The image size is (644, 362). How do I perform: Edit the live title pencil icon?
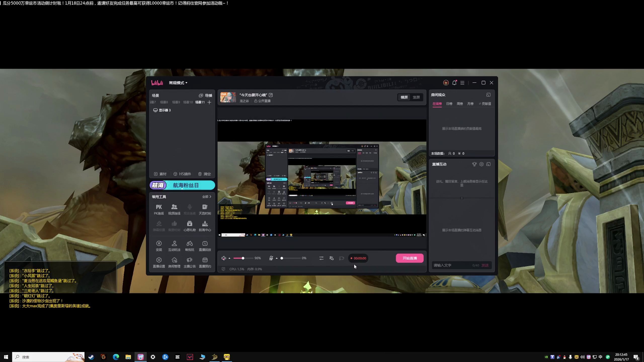271,95
